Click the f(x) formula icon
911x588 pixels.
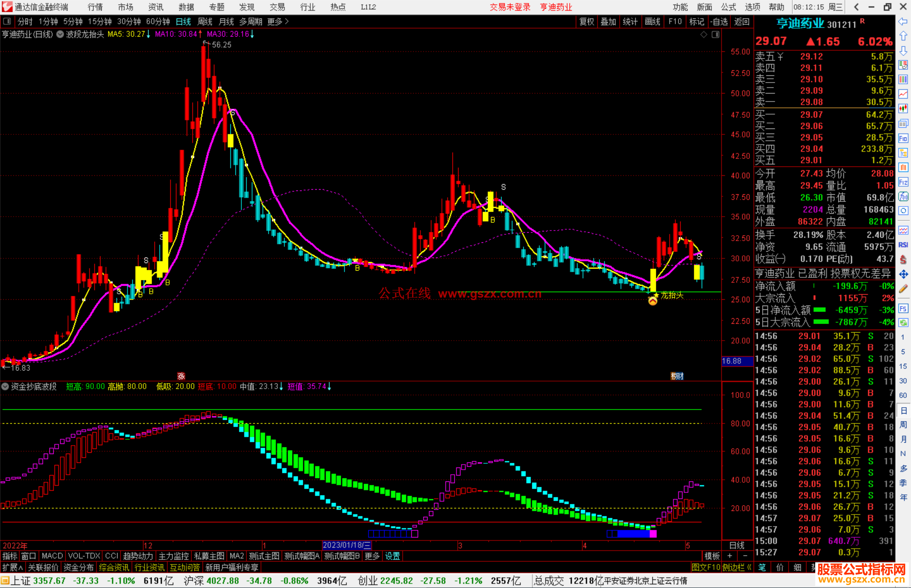[x=903, y=196]
